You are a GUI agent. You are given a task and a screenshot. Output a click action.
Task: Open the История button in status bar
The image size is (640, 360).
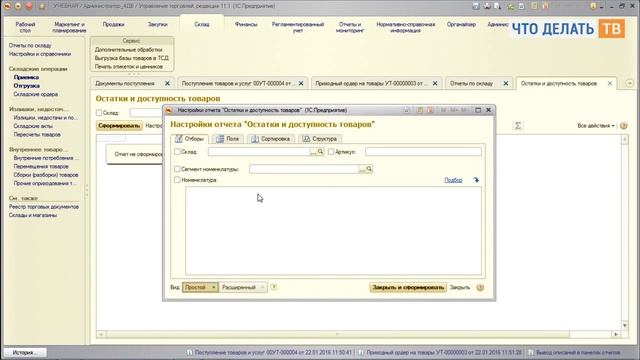click(x=24, y=352)
